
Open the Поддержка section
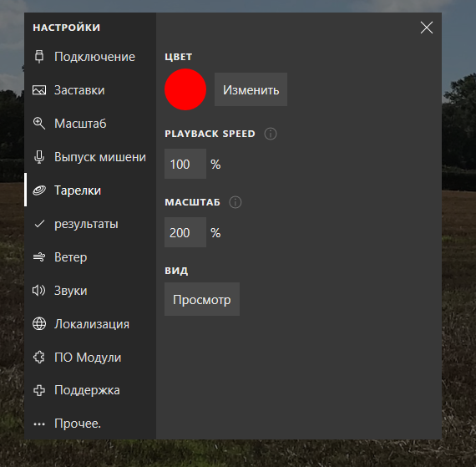(x=90, y=390)
